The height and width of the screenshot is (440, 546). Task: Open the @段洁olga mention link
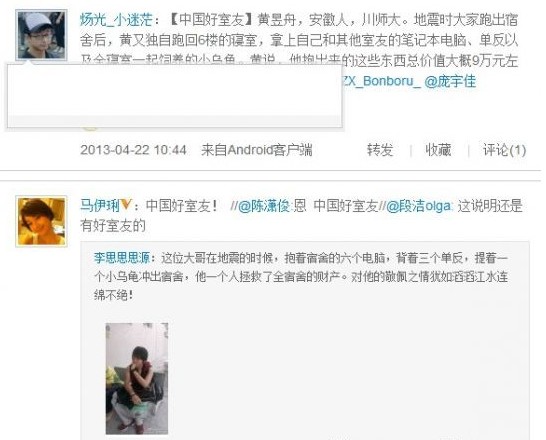419,206
